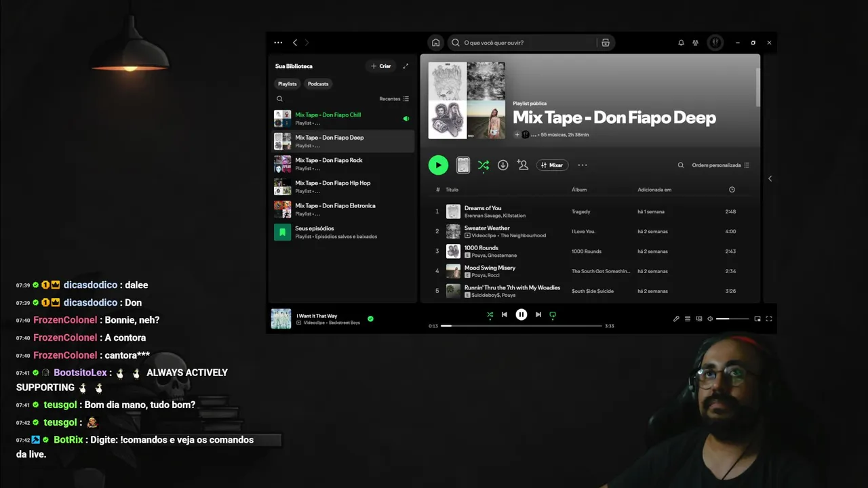
Task: Select the Podcasts filter chip
Action: (318, 84)
